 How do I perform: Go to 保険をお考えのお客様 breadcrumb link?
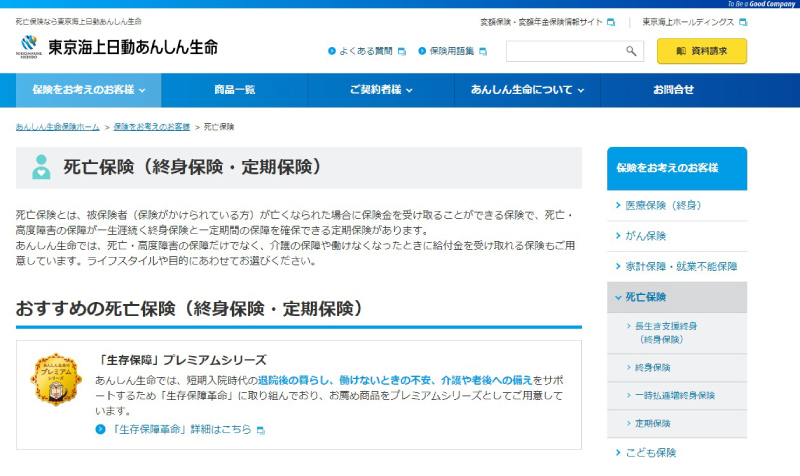click(152, 127)
